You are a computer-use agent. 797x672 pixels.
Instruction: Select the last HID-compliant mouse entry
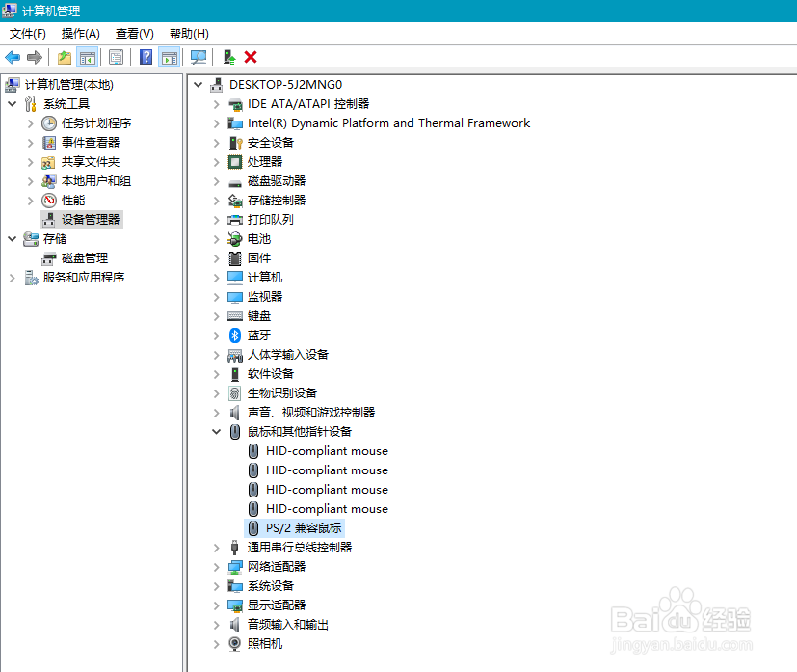click(x=327, y=509)
